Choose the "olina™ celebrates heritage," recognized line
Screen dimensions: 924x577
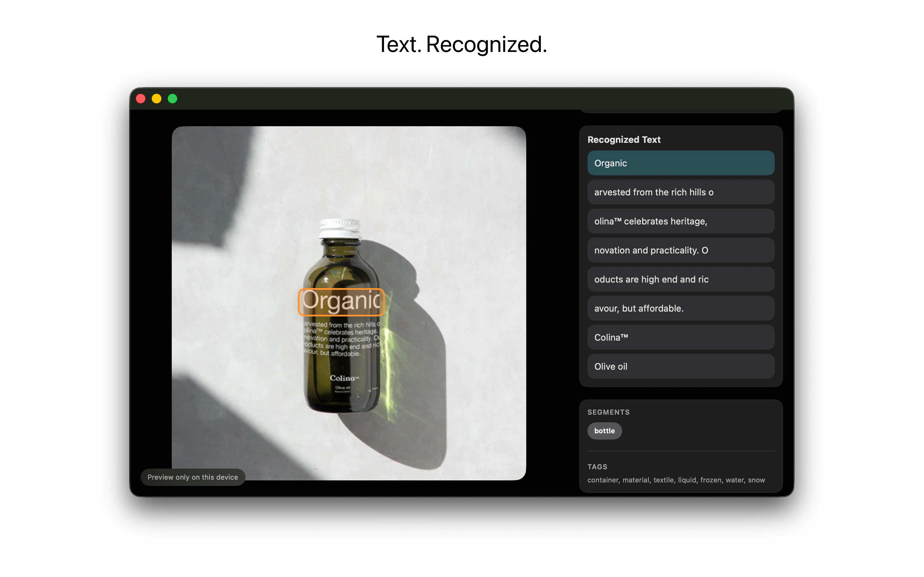pyautogui.click(x=680, y=221)
